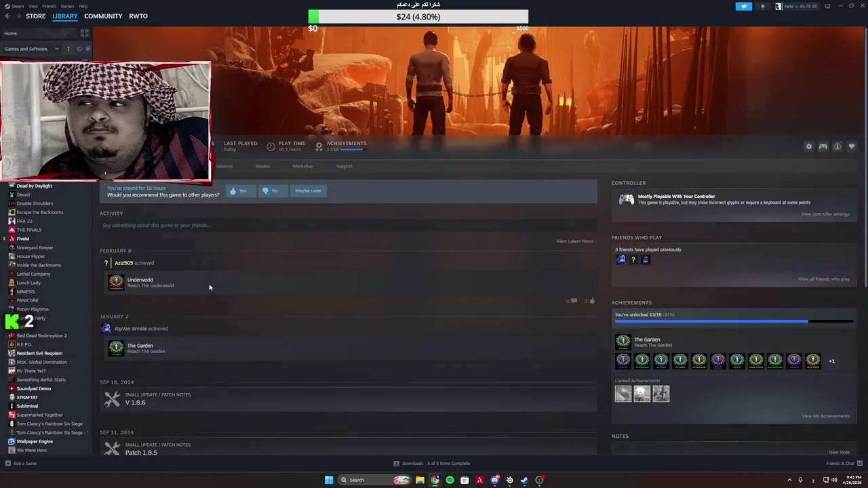The height and width of the screenshot is (488, 868).
Task: Like the Underworld activity post
Action: click(x=591, y=300)
